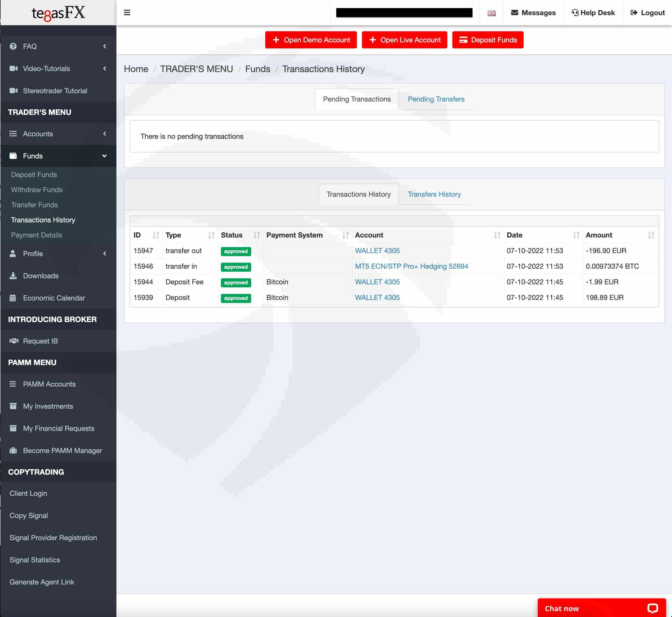Sort by Payment System column arrows
Screen dimensions: 672x617
coord(346,235)
